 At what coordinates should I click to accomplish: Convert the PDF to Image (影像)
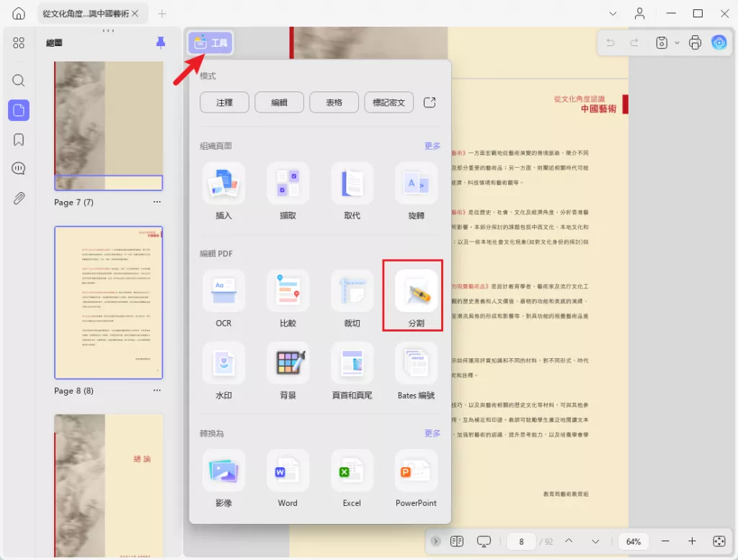click(x=223, y=479)
